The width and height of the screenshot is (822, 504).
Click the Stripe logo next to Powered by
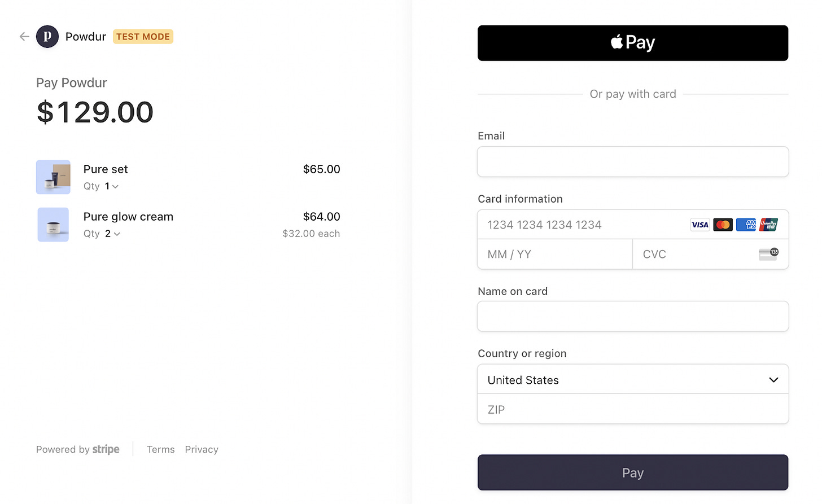106,449
